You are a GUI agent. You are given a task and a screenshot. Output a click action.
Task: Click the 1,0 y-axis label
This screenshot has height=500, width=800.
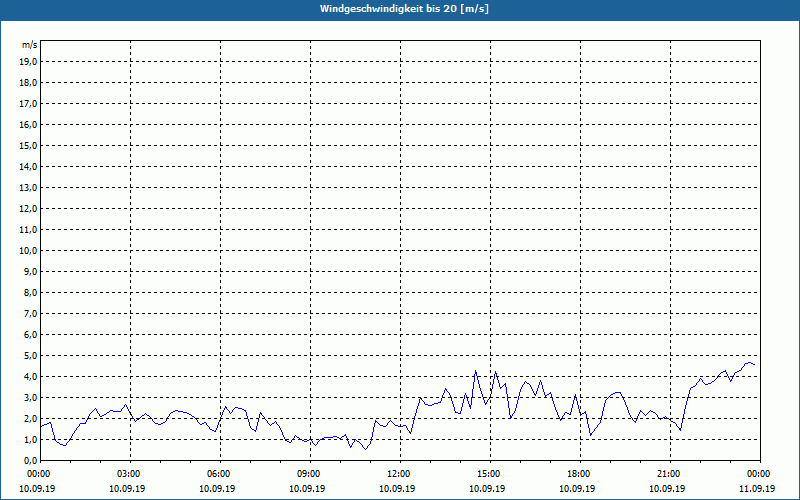tap(30, 440)
